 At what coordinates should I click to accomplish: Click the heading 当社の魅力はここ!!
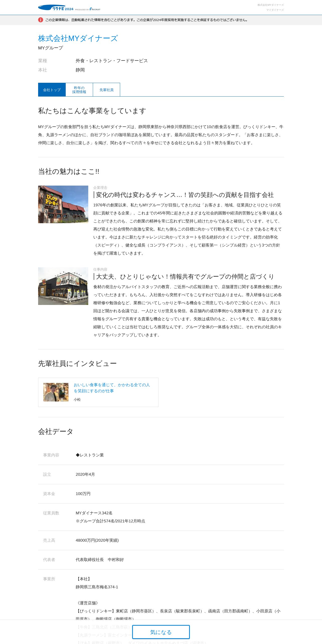point(69,172)
